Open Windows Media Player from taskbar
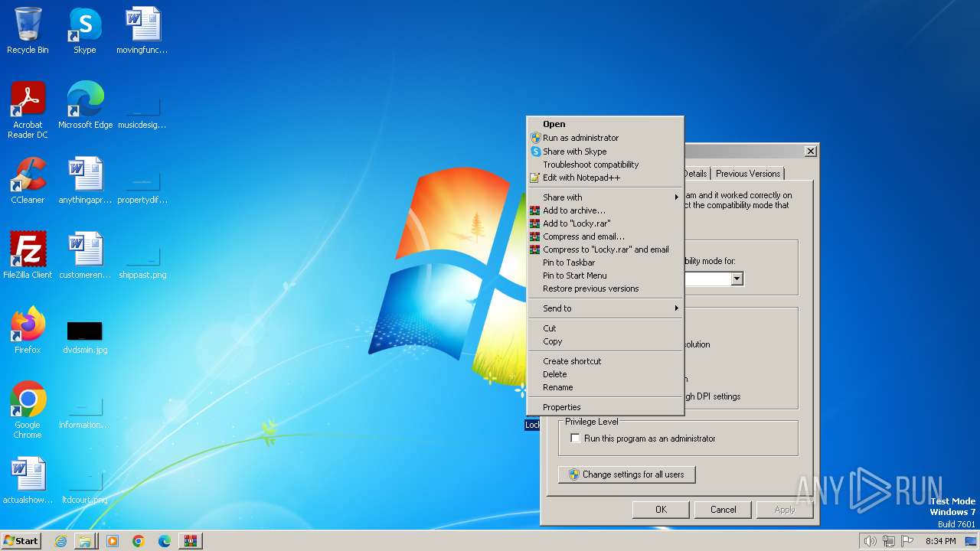 click(x=113, y=541)
